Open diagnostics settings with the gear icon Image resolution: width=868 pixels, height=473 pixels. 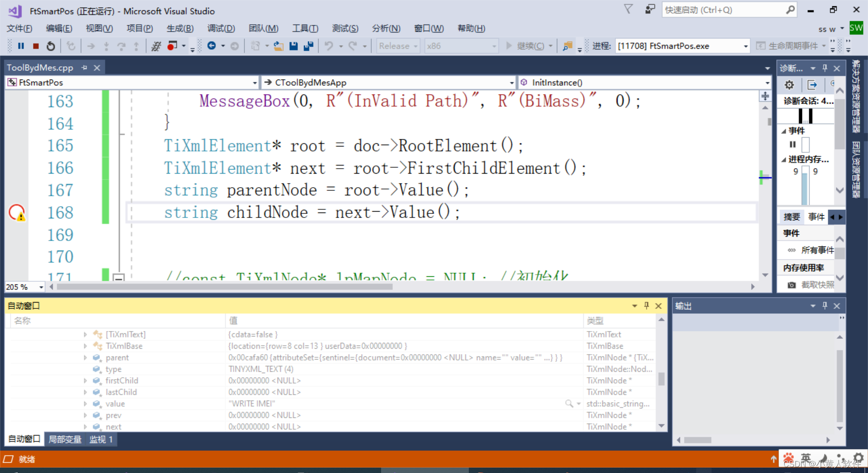788,85
